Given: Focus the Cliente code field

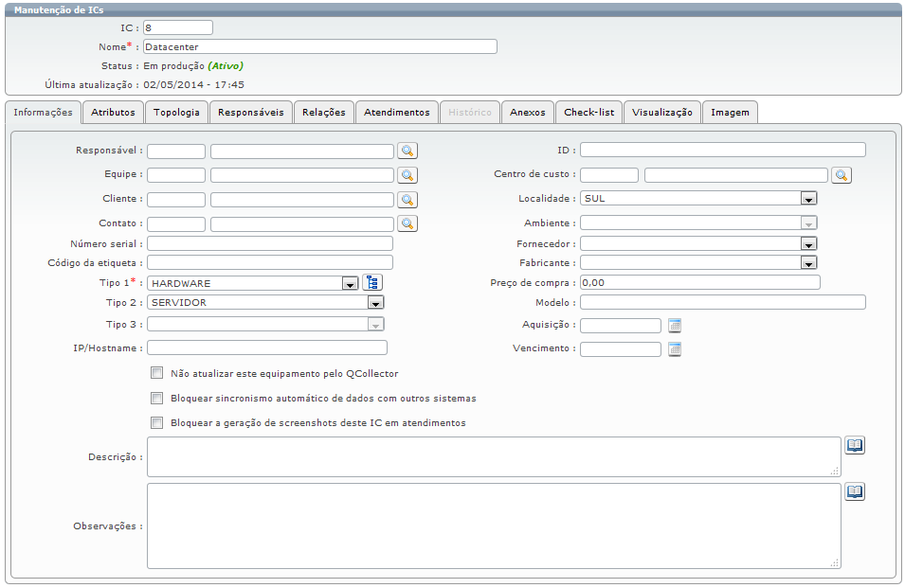Looking at the screenshot, I should pos(176,200).
